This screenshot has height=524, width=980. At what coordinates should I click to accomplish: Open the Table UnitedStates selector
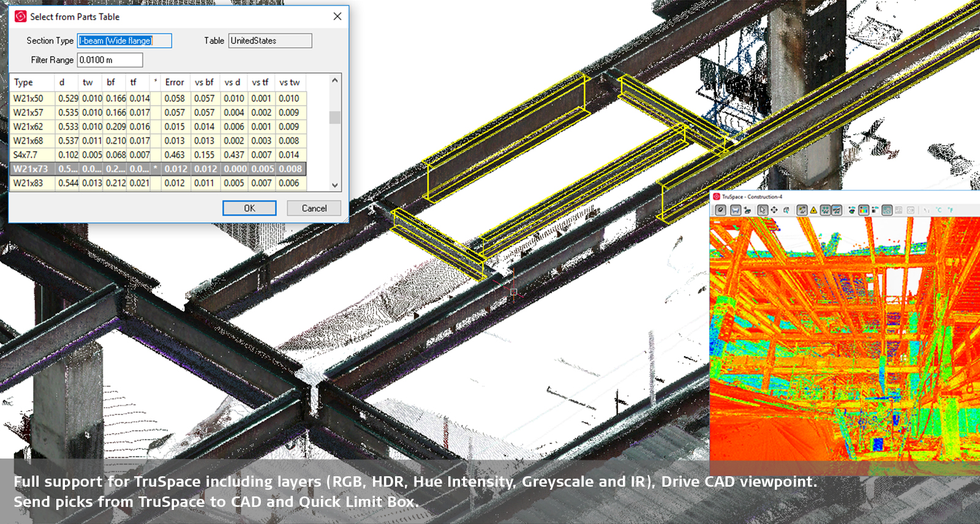(x=269, y=41)
